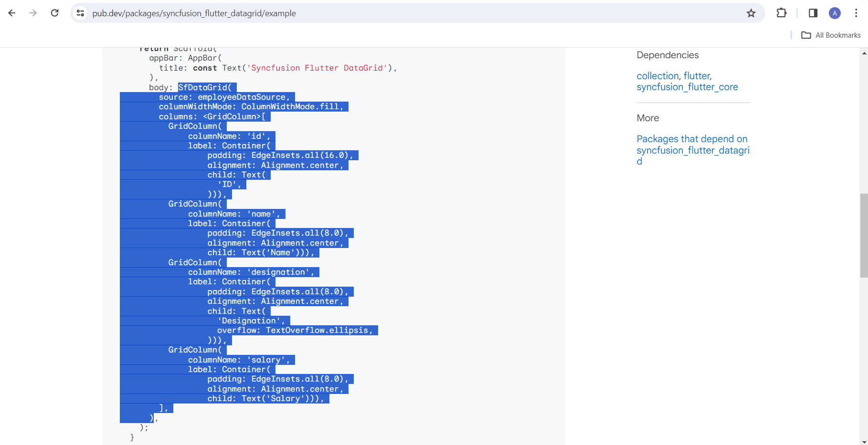Click the page vertical scrollbar thumb

coord(864,235)
